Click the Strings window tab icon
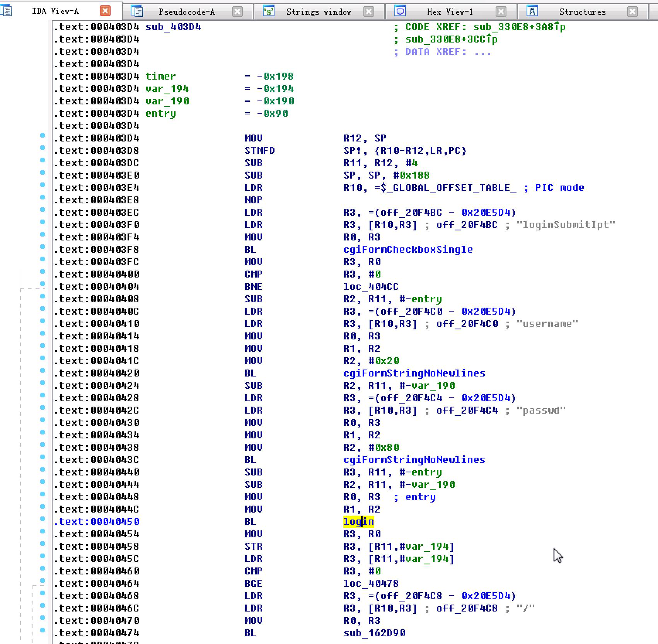Screen dimensions: 658x644 click(268, 11)
